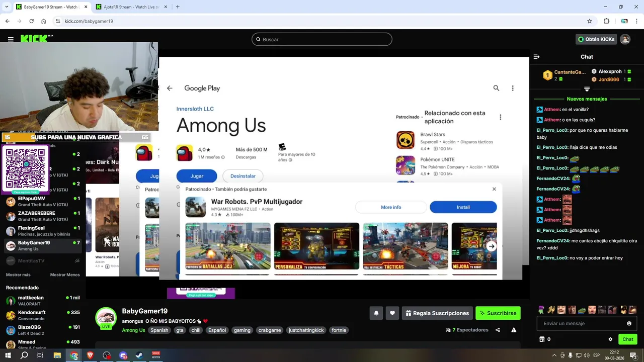Send message with green Chat button
The image size is (644, 362).
tap(628, 339)
